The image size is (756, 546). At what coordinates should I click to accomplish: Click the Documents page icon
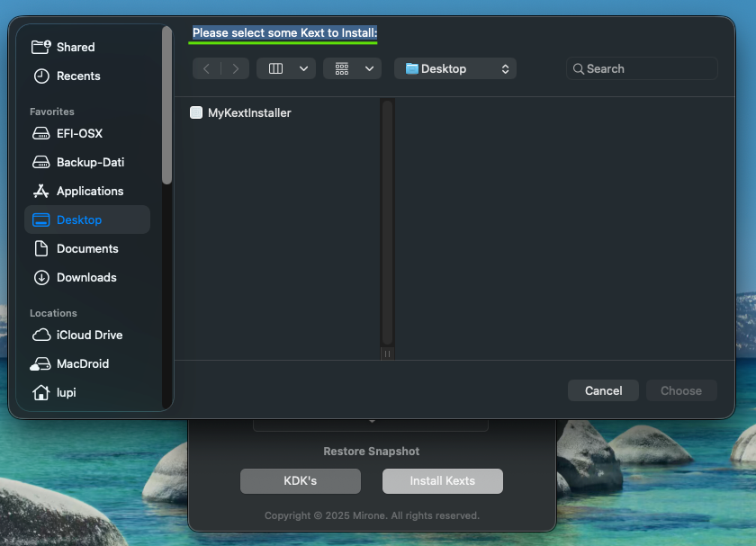click(41, 248)
